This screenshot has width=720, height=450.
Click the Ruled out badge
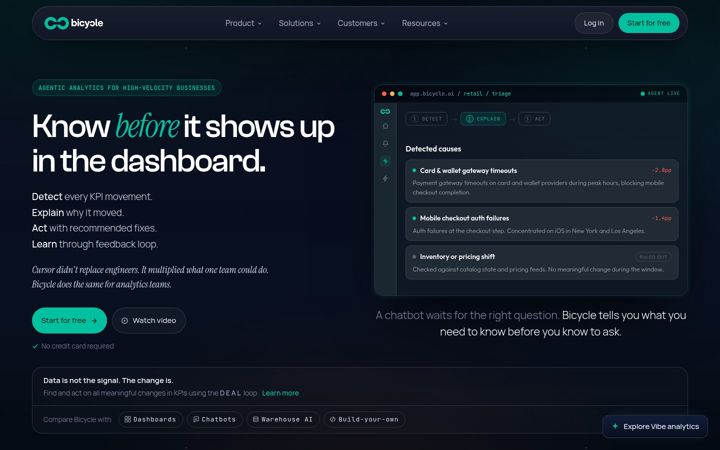653,257
